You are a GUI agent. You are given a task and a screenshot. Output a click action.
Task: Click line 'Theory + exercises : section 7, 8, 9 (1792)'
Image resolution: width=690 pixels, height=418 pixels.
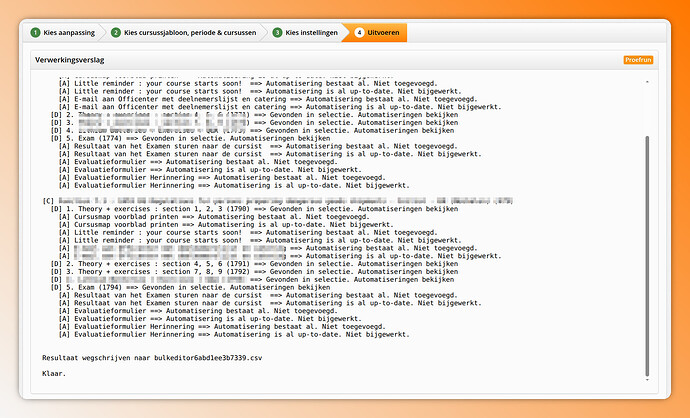pos(254,271)
